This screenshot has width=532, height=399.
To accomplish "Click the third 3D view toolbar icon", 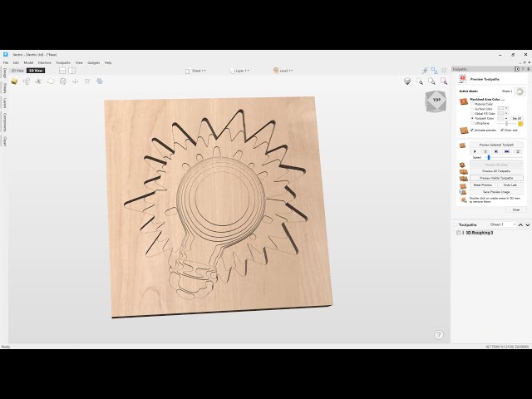I will [x=38, y=81].
